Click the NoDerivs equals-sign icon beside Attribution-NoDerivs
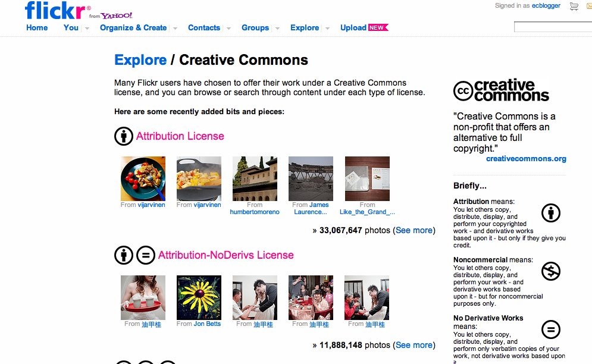Image resolution: width=592 pixels, height=364 pixels. click(x=146, y=255)
